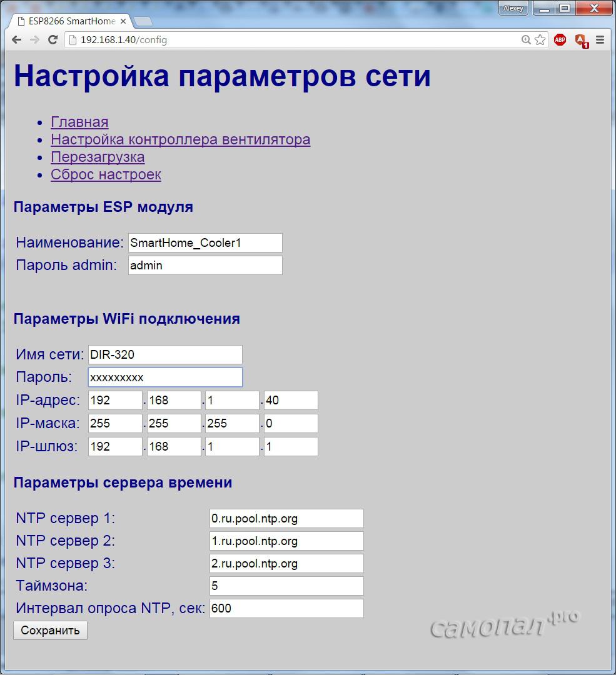The height and width of the screenshot is (675, 616).
Task: Open the Главная link
Action: pyautogui.click(x=79, y=122)
